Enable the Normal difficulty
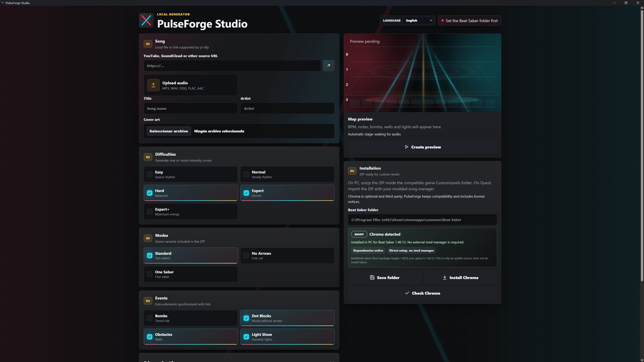 [246, 174]
